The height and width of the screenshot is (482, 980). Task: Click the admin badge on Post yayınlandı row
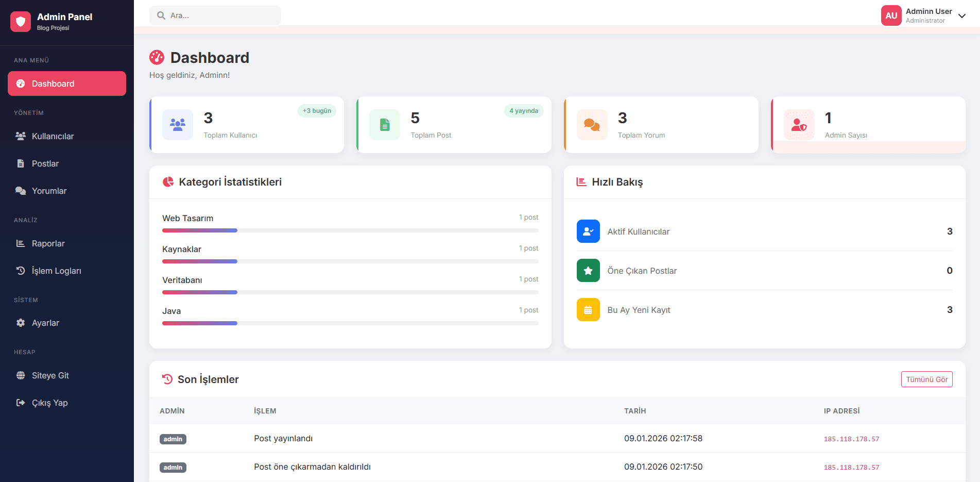173,439
